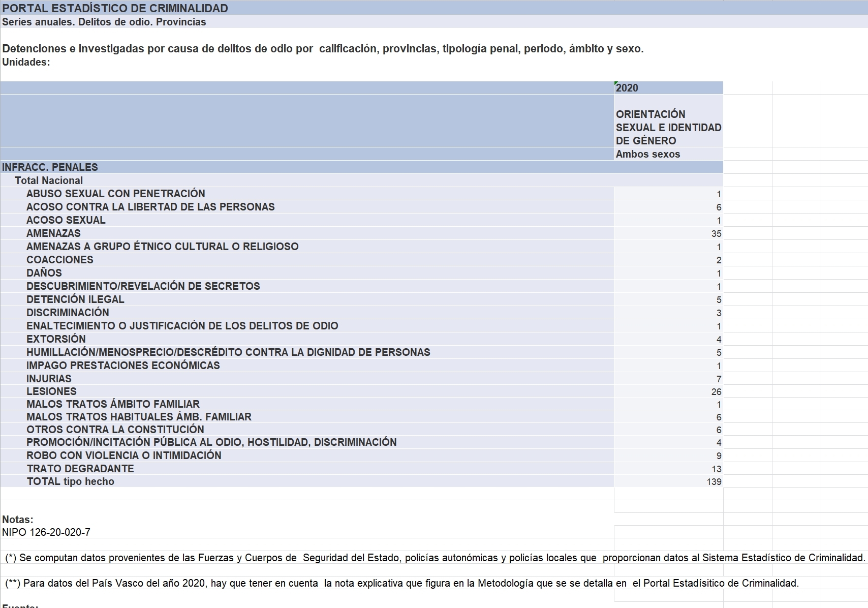Select the 'Notas:' label cell
Screen dimensions: 868x608
point(18,520)
